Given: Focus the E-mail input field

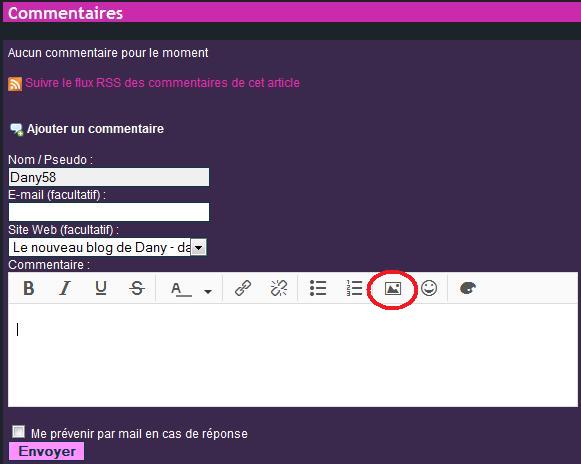Looking at the screenshot, I should pyautogui.click(x=109, y=212).
